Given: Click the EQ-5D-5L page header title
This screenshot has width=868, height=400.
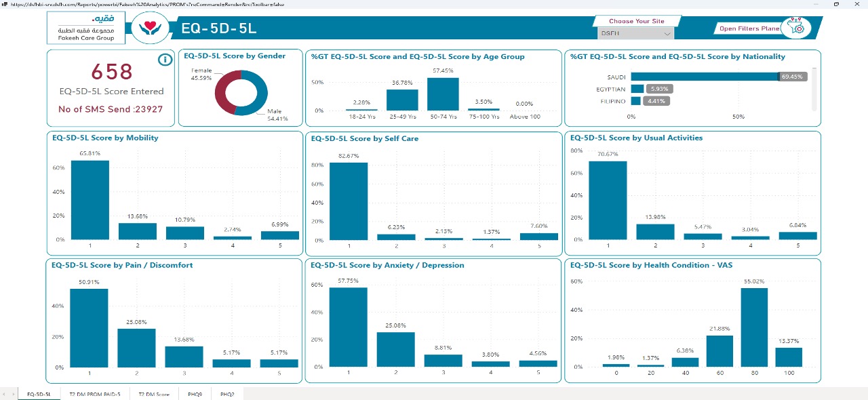Looking at the screenshot, I should pyautogui.click(x=220, y=28).
